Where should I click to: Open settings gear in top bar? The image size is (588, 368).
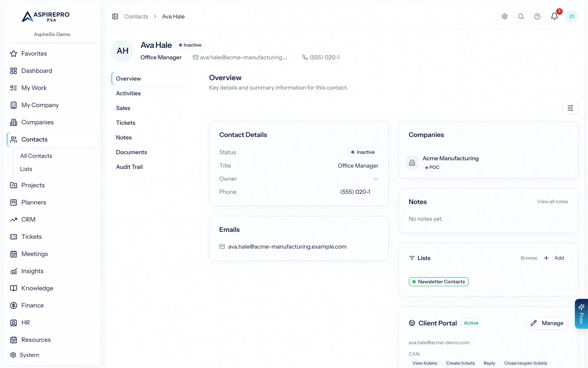pyautogui.click(x=505, y=17)
